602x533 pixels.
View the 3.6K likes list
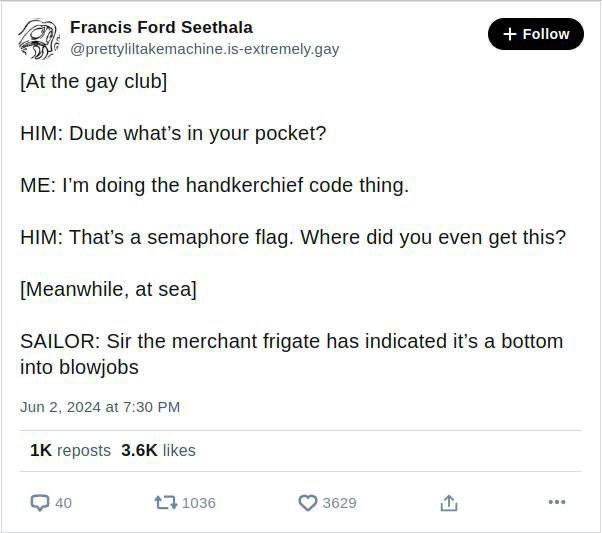click(158, 450)
